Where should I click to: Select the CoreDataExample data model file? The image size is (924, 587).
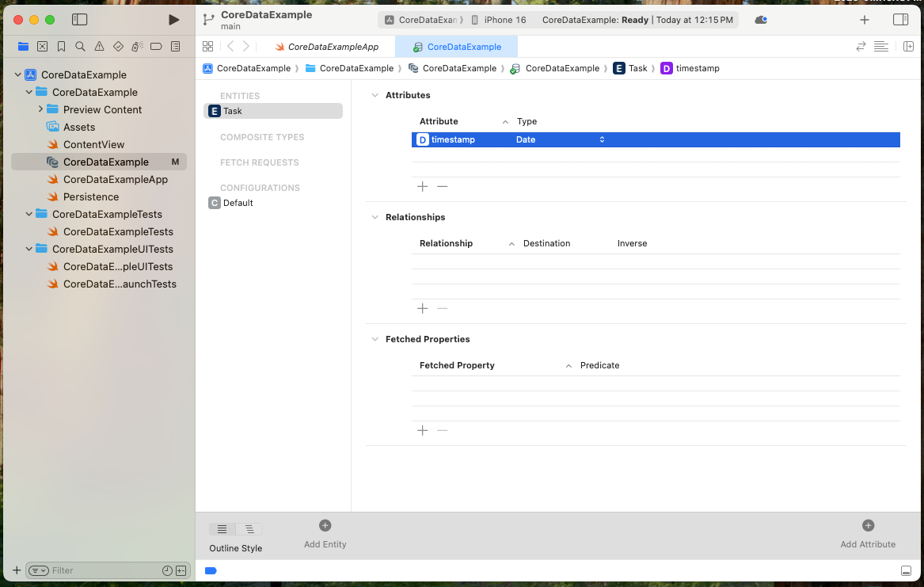pos(99,162)
